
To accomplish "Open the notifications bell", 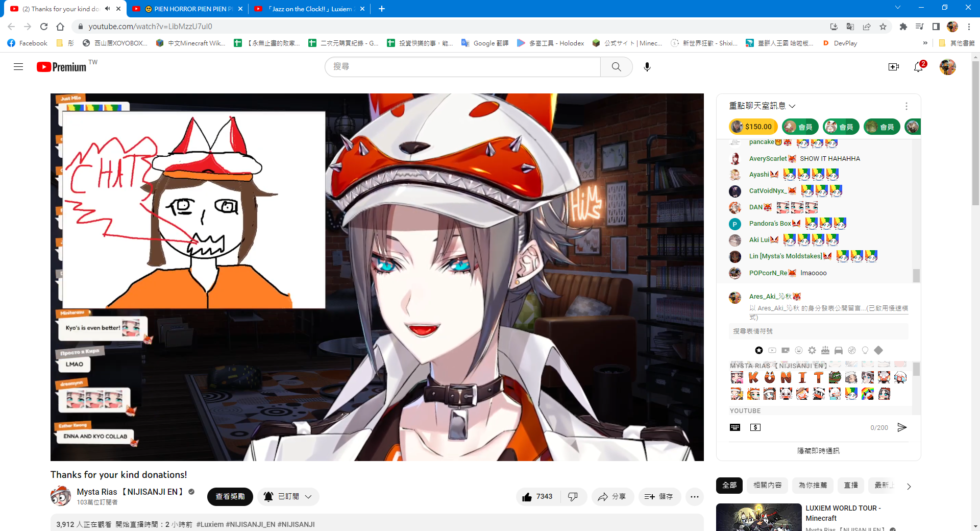I will coord(919,67).
